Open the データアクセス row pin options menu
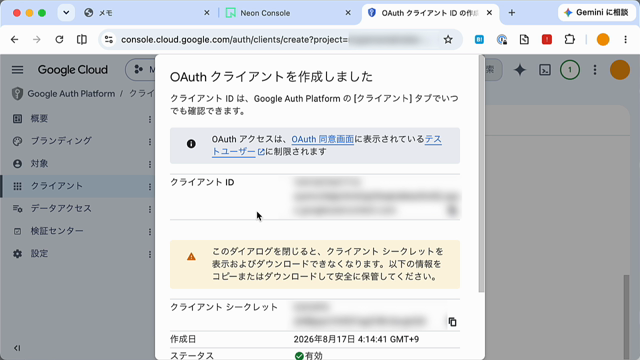Viewport: 640px width, 360px height. tap(150, 209)
